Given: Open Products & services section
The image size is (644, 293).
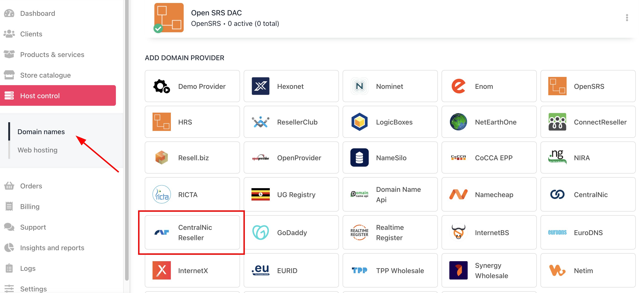Looking at the screenshot, I should [x=52, y=54].
